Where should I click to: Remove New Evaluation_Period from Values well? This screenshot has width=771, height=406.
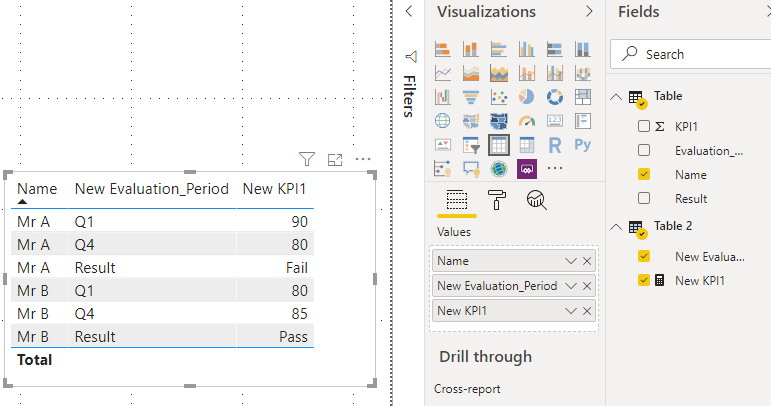587,286
